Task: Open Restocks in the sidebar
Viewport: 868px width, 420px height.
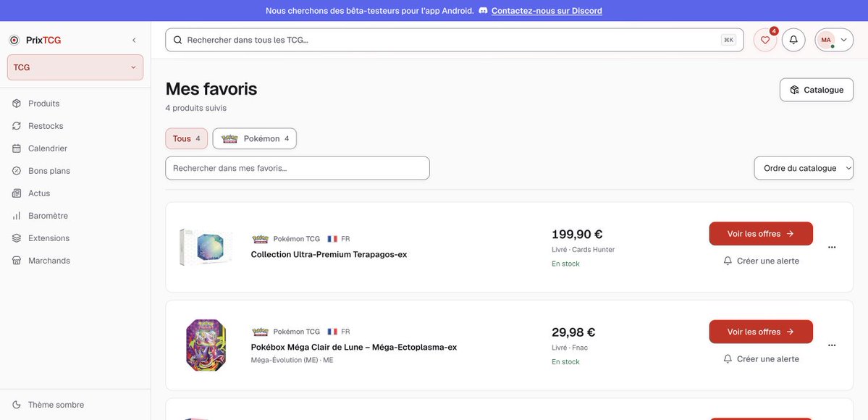Action: click(x=75, y=126)
